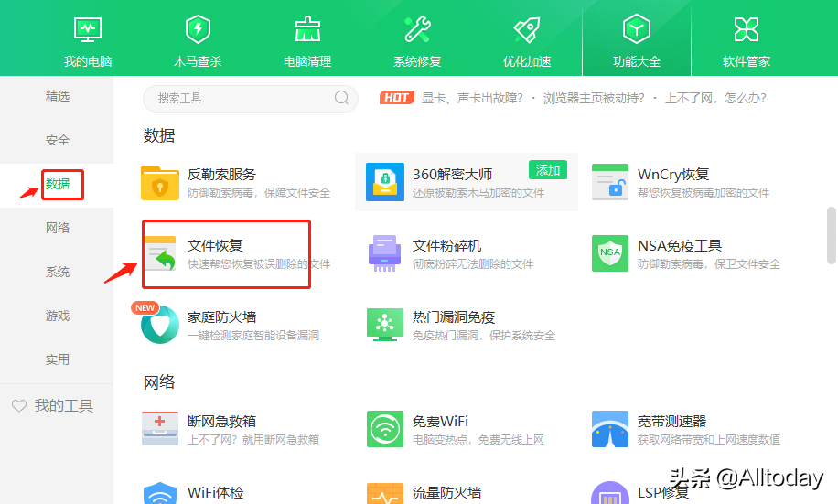838x504 pixels.
Task: Click the search magnifier icon
Action: 341,98
